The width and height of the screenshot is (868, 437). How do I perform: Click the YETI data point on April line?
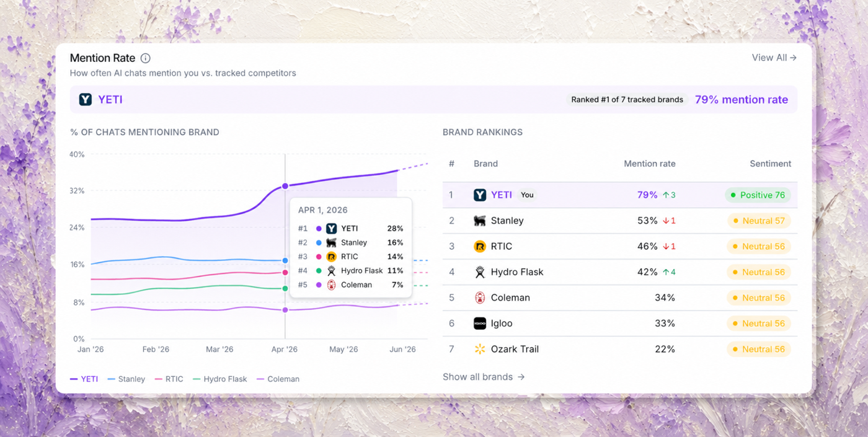285,186
